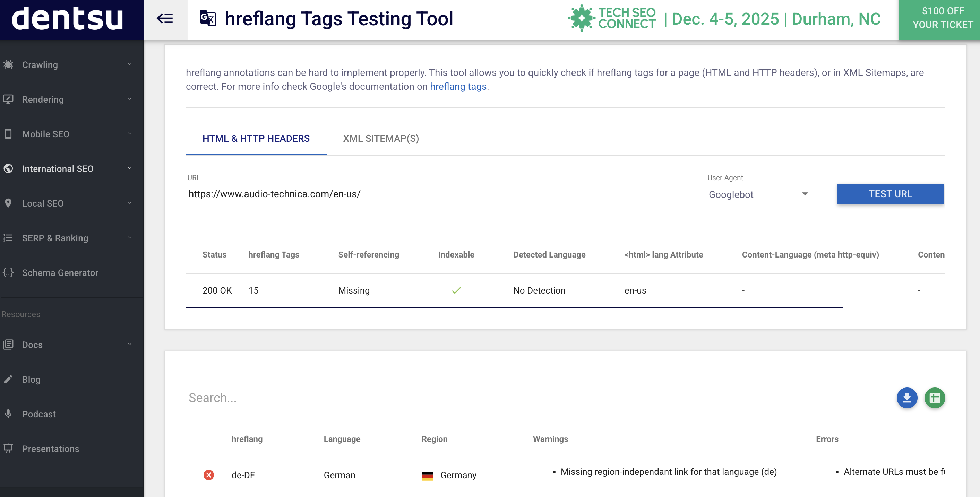Click the Detected Language column header
This screenshot has height=497, width=980.
549,254
